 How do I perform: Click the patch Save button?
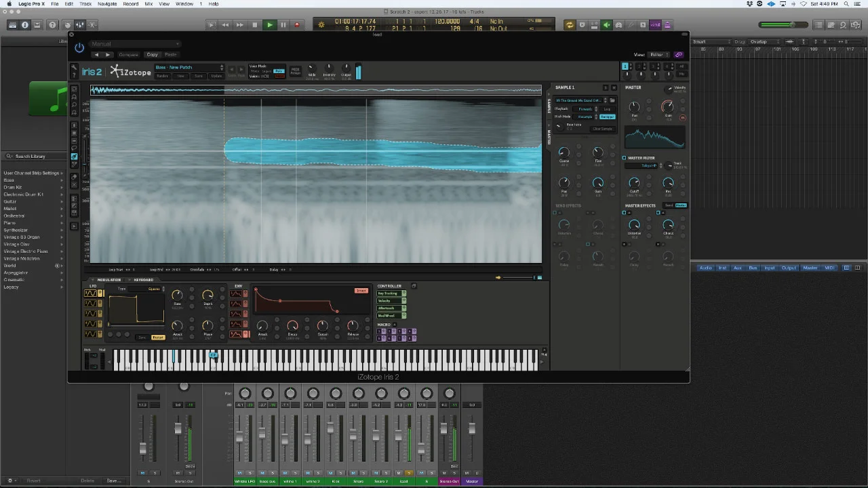pyautogui.click(x=198, y=76)
